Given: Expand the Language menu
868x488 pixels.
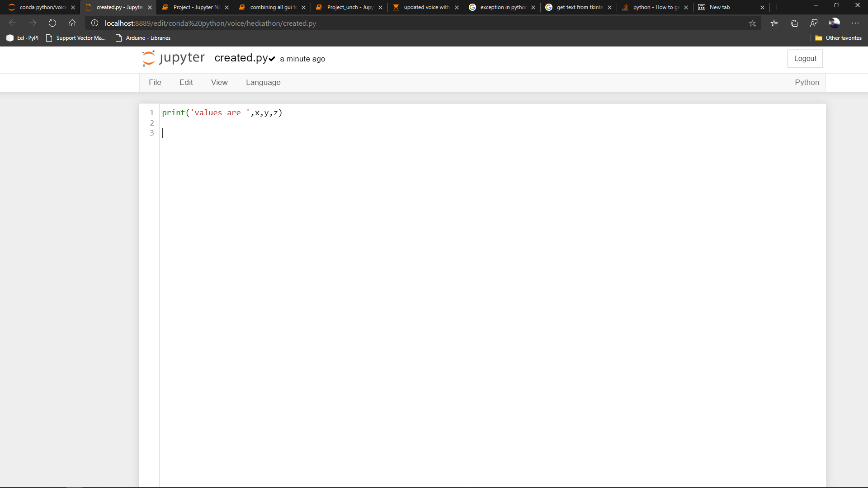Looking at the screenshot, I should [x=263, y=82].
